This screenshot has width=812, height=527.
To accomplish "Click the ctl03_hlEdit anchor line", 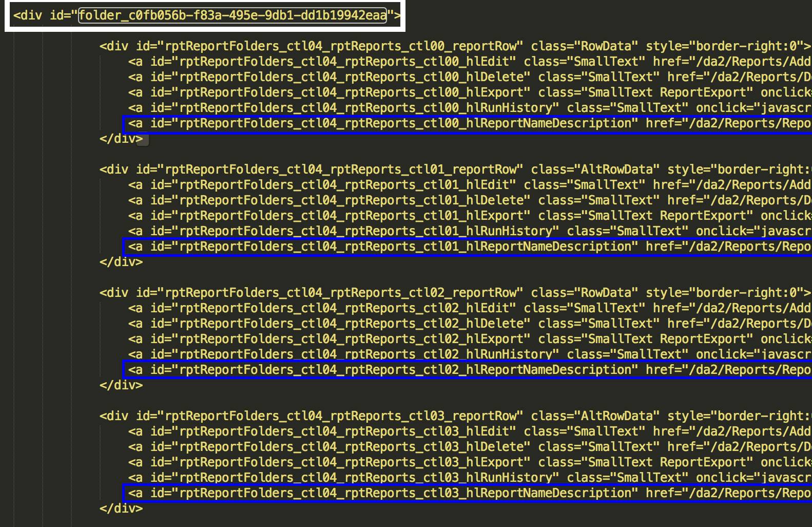I will (x=470, y=431).
